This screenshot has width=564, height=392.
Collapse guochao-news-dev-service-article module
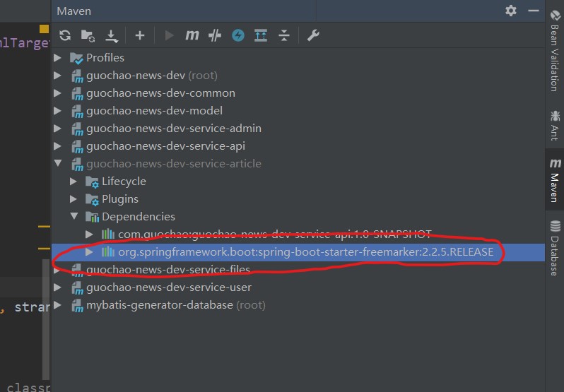click(57, 163)
